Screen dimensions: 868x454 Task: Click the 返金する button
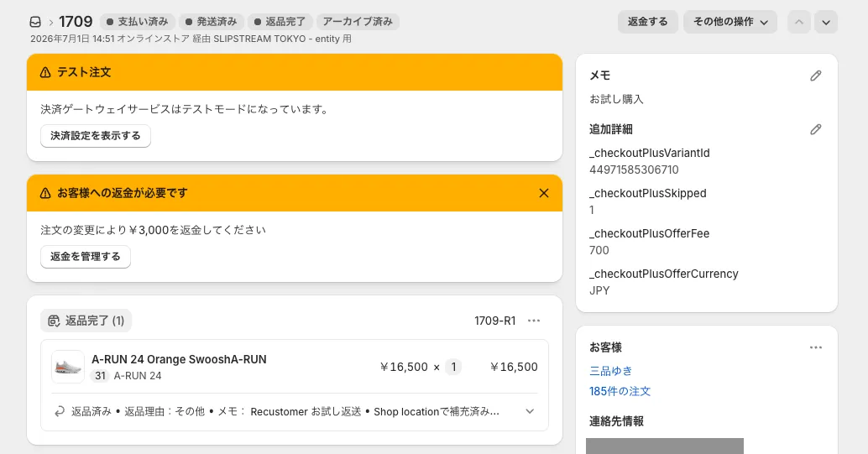pyautogui.click(x=648, y=22)
